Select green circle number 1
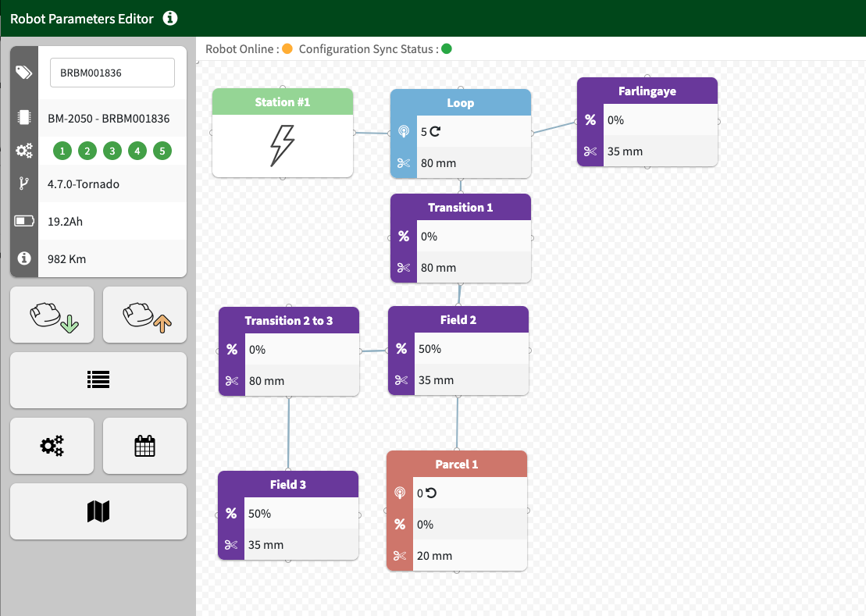The image size is (866, 616). click(62, 151)
